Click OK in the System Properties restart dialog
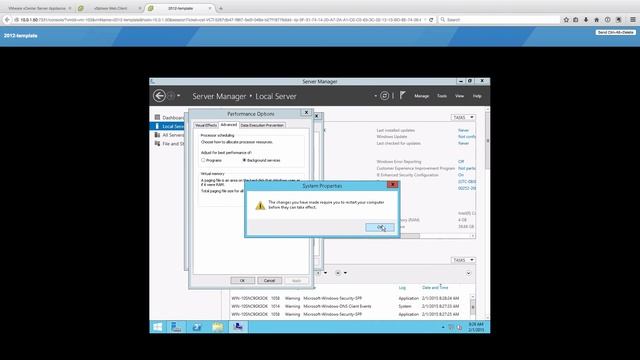 [x=380, y=227]
